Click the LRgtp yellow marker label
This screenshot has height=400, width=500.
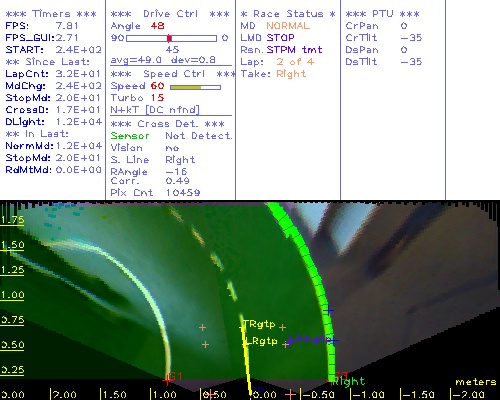(261, 341)
